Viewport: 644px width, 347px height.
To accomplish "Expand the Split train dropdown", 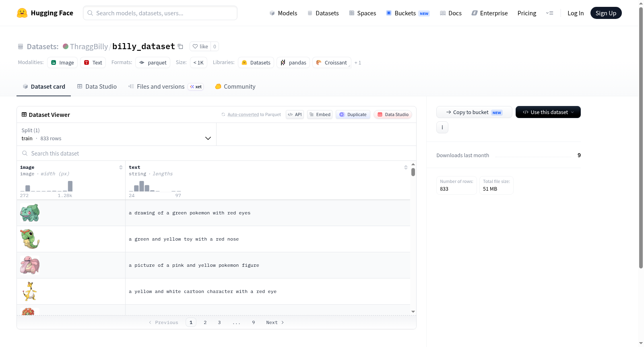I will coord(117,134).
